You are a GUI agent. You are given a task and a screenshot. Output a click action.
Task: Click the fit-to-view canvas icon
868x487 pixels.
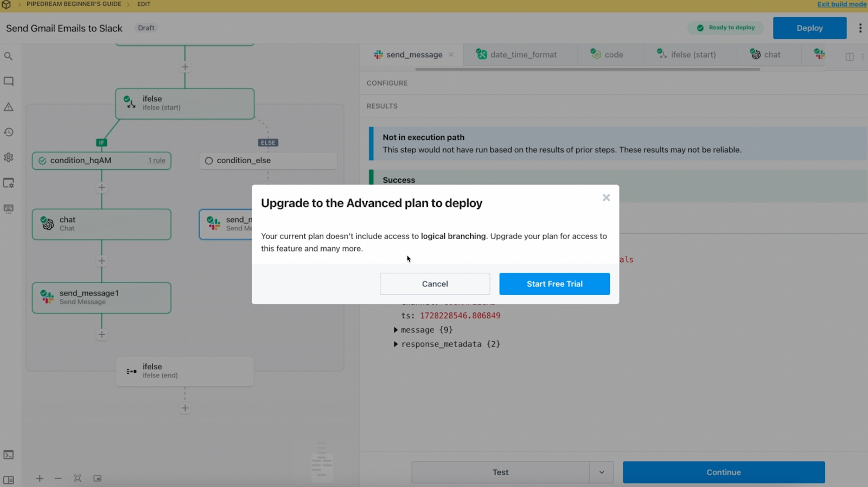pos(78,478)
